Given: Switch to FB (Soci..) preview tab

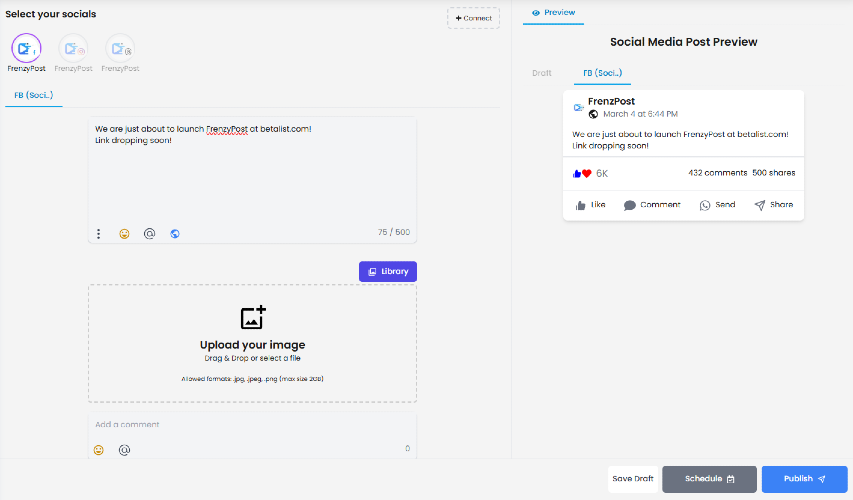Looking at the screenshot, I should [x=602, y=73].
